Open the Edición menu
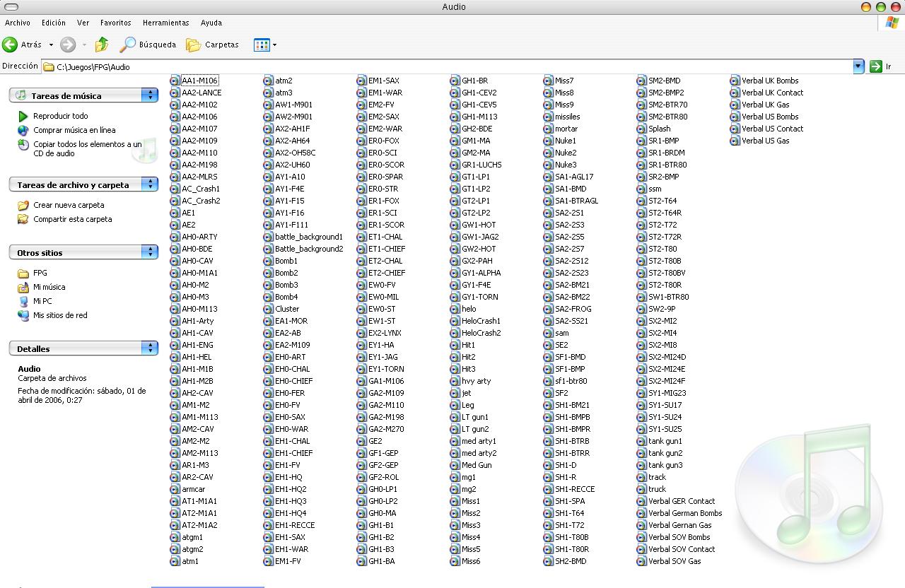Viewport: 905px width, 588px height. coord(54,23)
